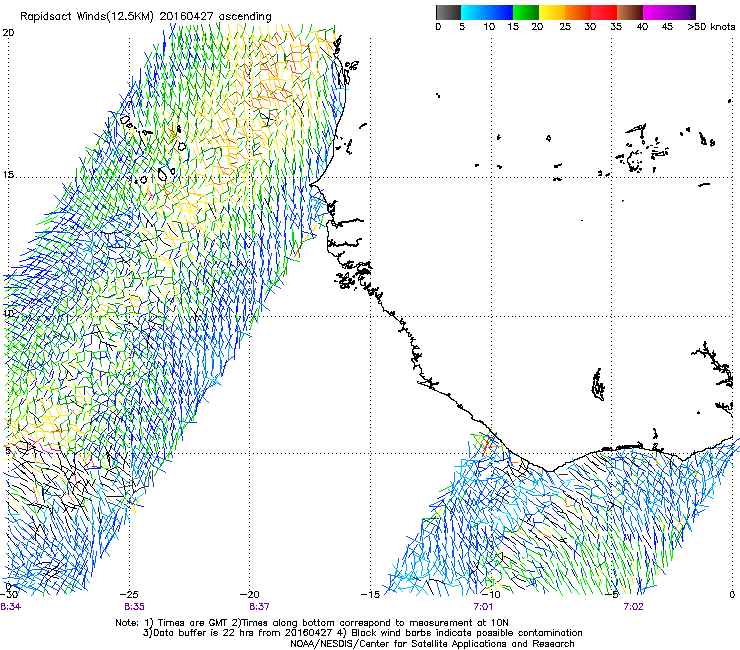Click the longitude label '-30'
Screen dimensions: 740x650
coord(9,594)
